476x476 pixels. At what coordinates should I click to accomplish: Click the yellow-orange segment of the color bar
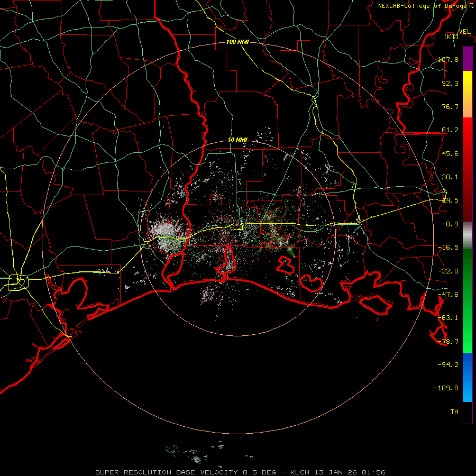click(x=467, y=94)
